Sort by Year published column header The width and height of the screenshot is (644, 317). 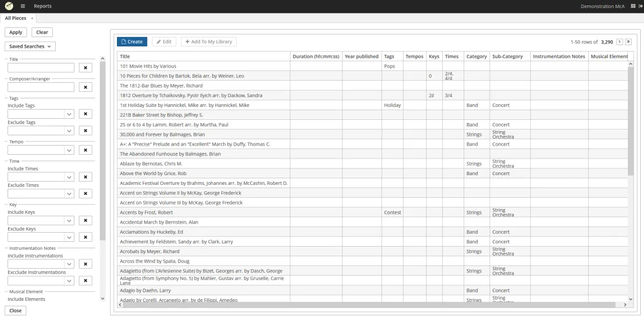(x=362, y=56)
